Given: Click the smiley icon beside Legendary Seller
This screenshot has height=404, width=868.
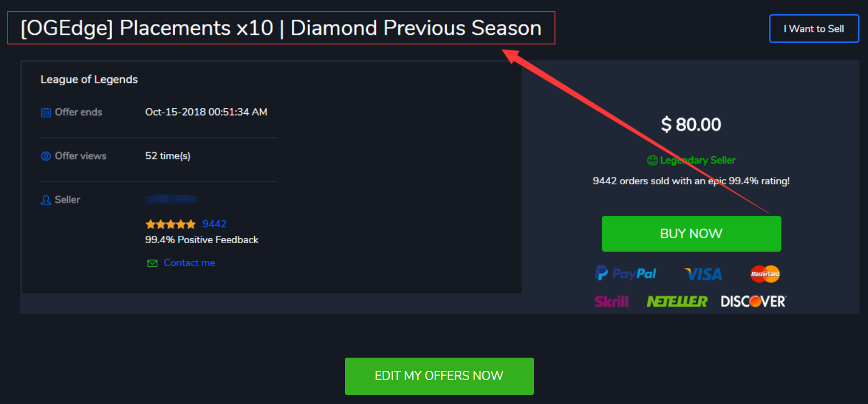Looking at the screenshot, I should tap(652, 160).
